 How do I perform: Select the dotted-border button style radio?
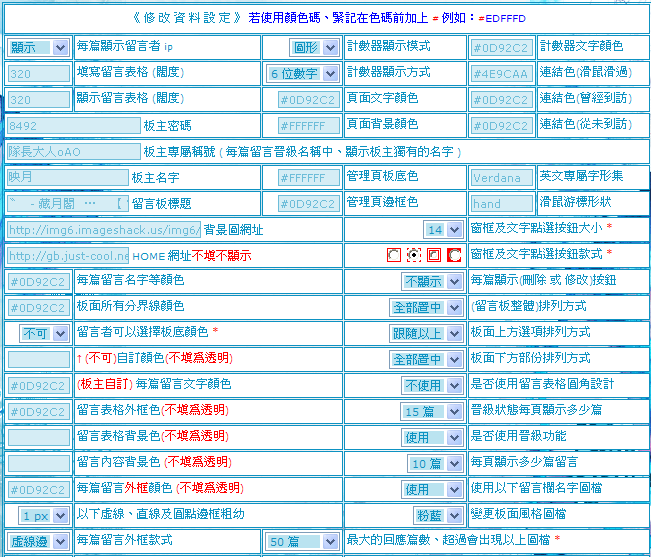tap(414, 255)
